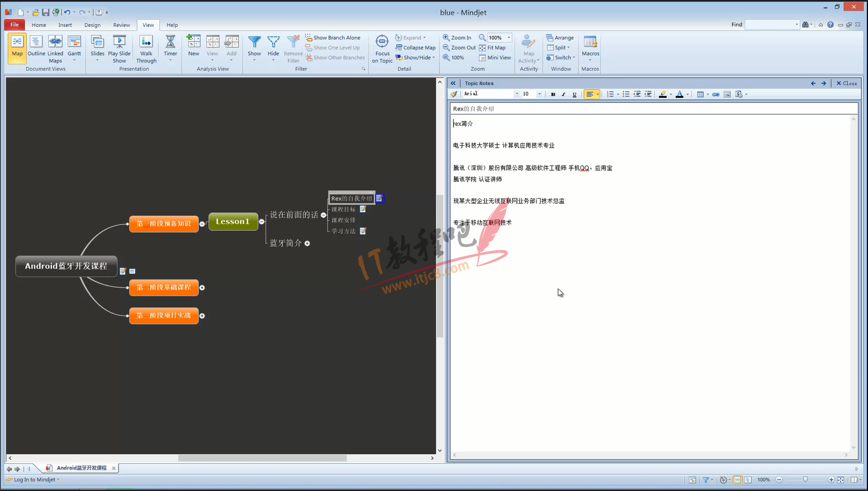The height and width of the screenshot is (491, 868).
Task: Open Switch window dropdown
Action: click(x=561, y=57)
